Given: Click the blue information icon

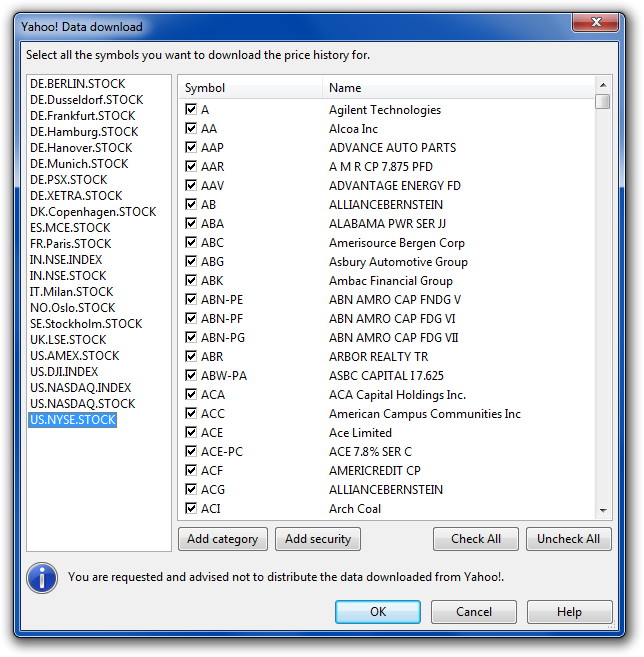Looking at the screenshot, I should 41,577.
